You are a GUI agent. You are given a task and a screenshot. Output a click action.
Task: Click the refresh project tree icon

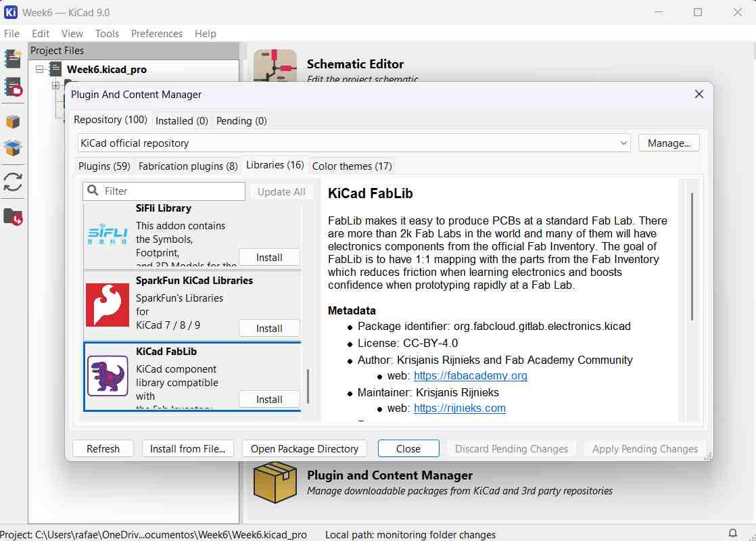point(13,183)
